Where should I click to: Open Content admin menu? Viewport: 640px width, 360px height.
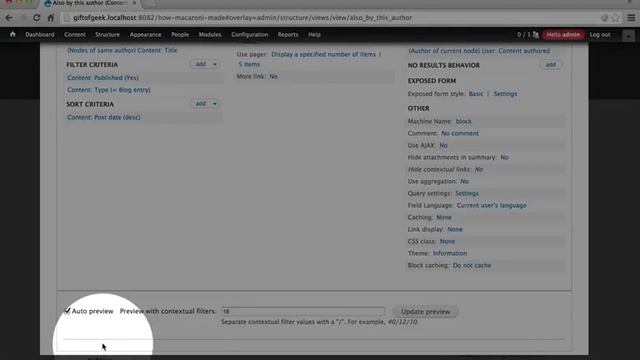point(75,35)
